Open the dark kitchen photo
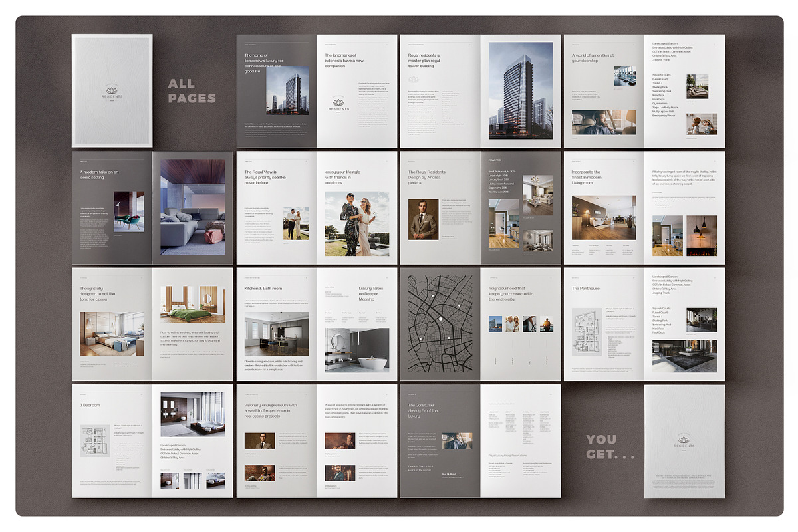 276,334
